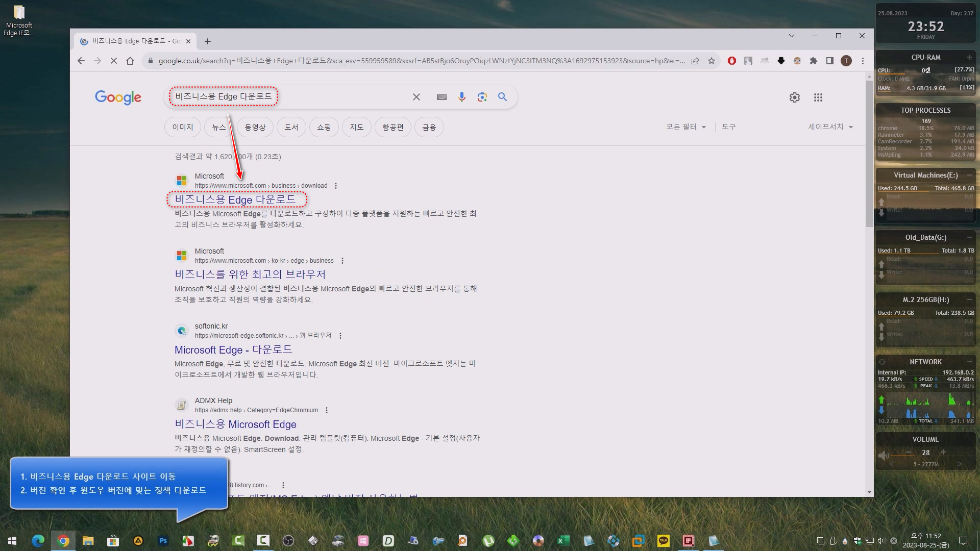Open options for the ko-kr edge business result

click(x=342, y=261)
